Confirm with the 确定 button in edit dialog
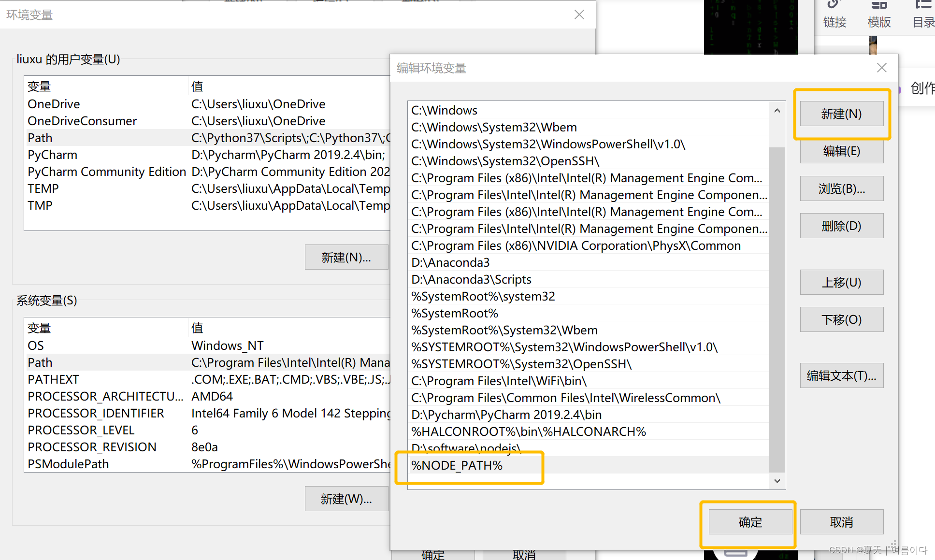This screenshot has width=935, height=560. [x=750, y=522]
